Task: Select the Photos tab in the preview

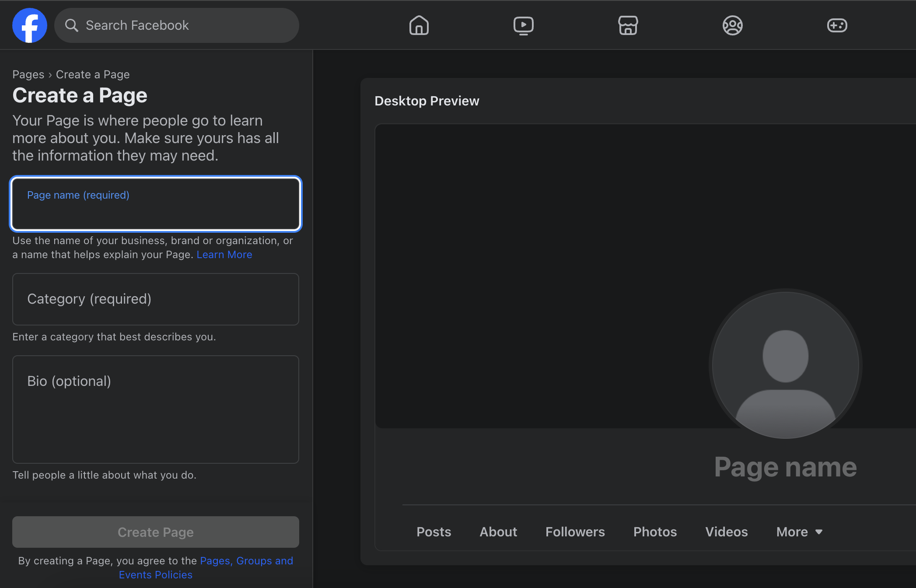Action: (x=655, y=532)
